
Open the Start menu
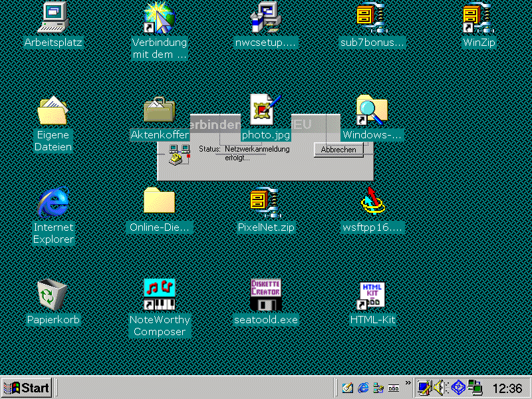(x=27, y=388)
